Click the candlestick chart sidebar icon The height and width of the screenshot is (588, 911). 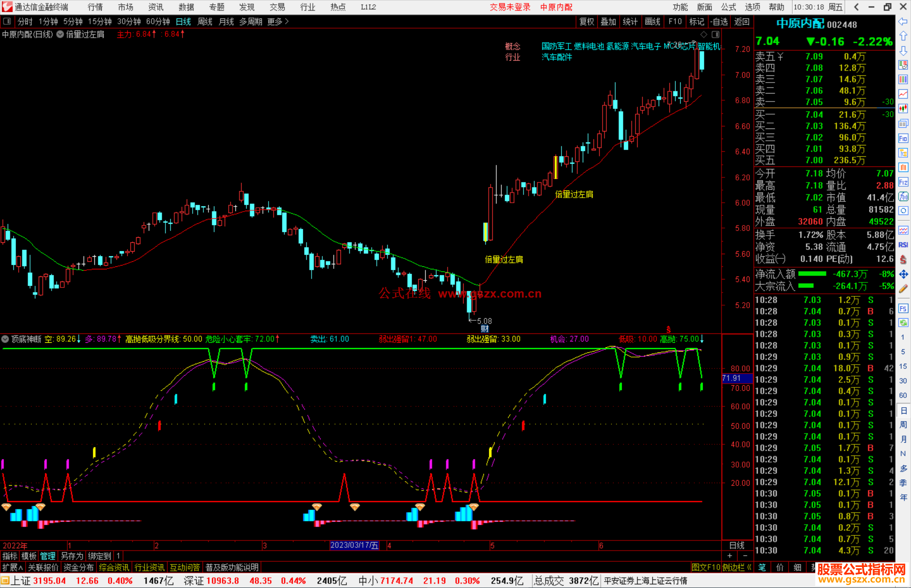click(x=903, y=109)
